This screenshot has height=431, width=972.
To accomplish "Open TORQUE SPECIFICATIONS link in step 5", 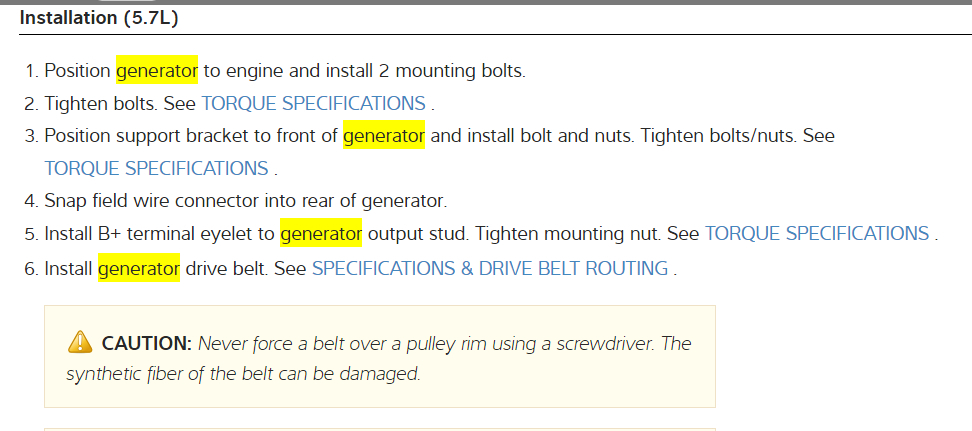I will tap(817, 233).
